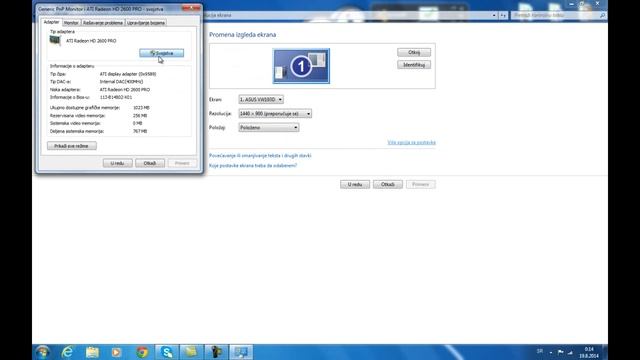The image size is (640, 360).
Task: Close the adapter properties dialog with X
Action: tap(191, 8)
